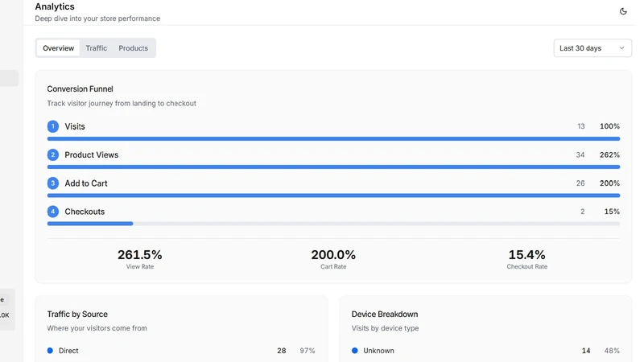Click the 261.5% View Rate value

[x=139, y=255]
